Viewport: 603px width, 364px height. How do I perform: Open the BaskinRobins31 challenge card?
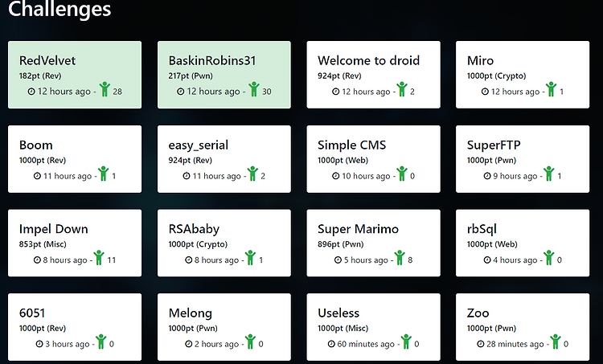point(224,75)
